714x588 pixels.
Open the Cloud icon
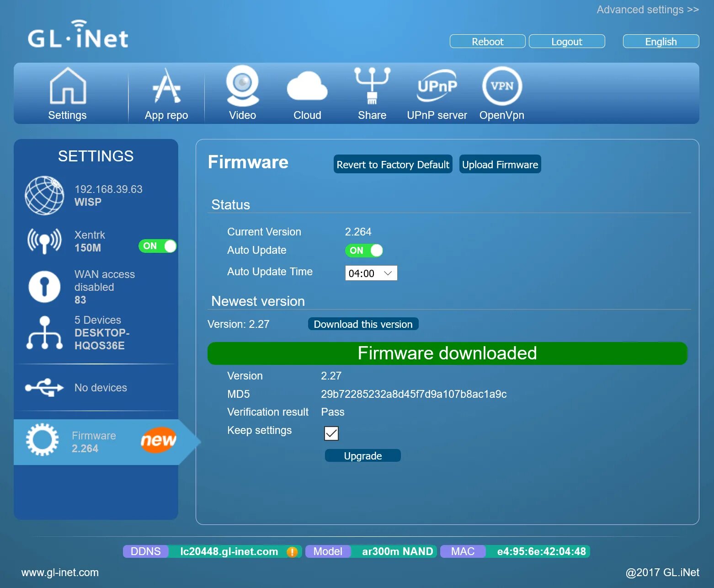(x=307, y=86)
